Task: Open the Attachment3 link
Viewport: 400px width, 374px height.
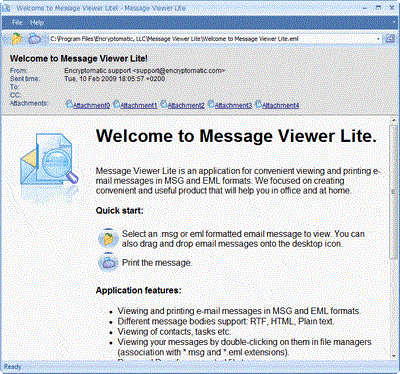Action: (x=233, y=105)
